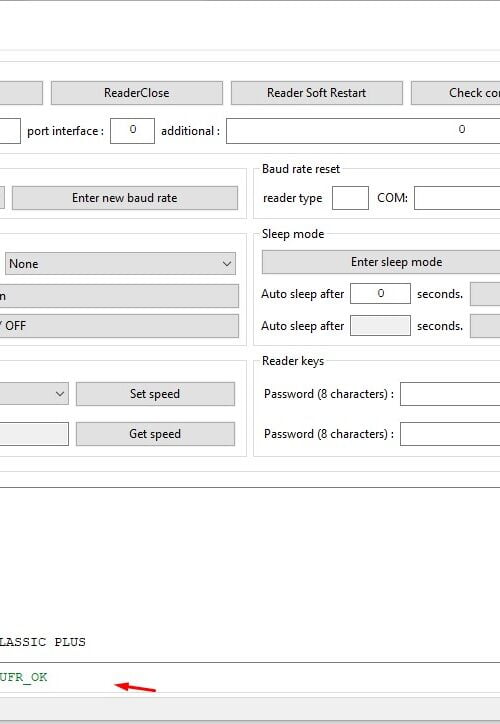The image size is (500, 724).
Task: Click the Reader Soft Restart button
Action: pos(317,93)
